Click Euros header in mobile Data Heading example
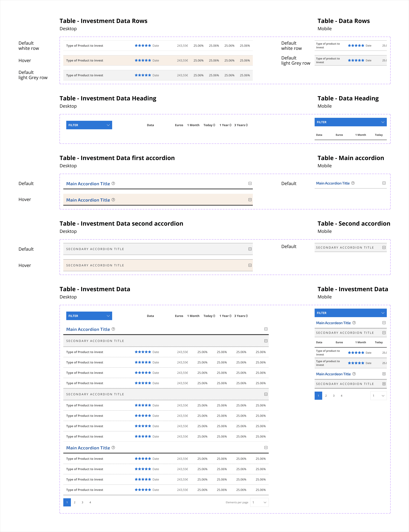The width and height of the screenshot is (409, 532). [x=339, y=135]
